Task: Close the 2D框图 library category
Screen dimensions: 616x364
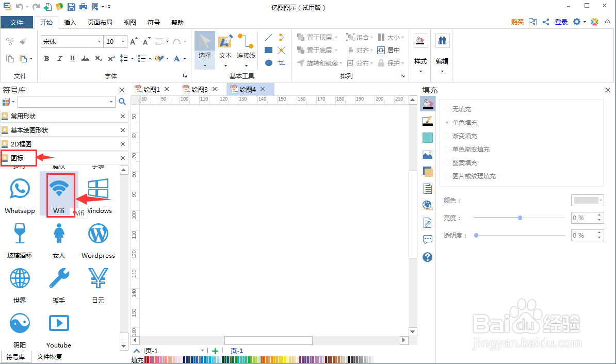Action: (123, 144)
